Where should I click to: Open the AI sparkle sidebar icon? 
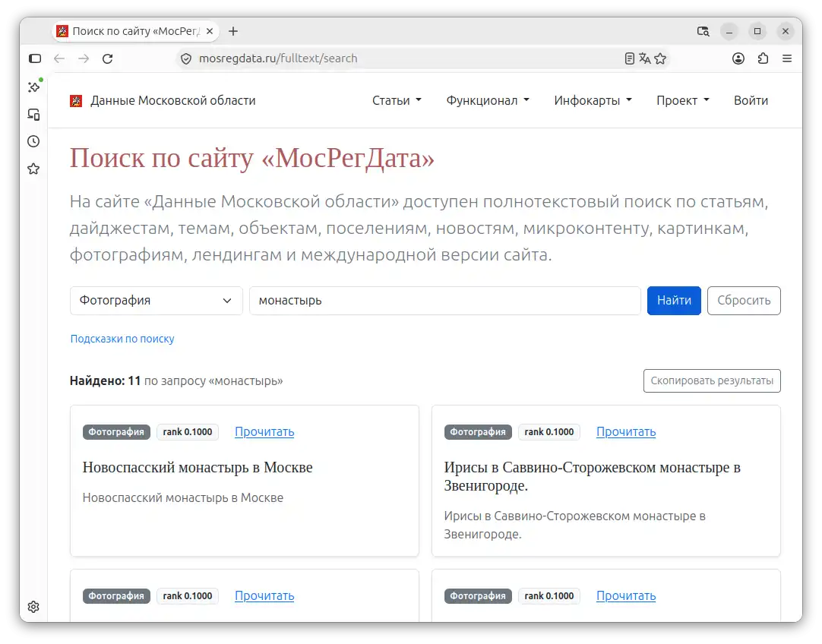pyautogui.click(x=35, y=87)
